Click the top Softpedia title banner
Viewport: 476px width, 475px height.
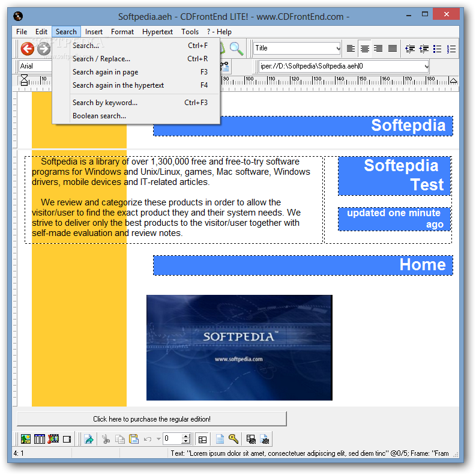pos(303,126)
